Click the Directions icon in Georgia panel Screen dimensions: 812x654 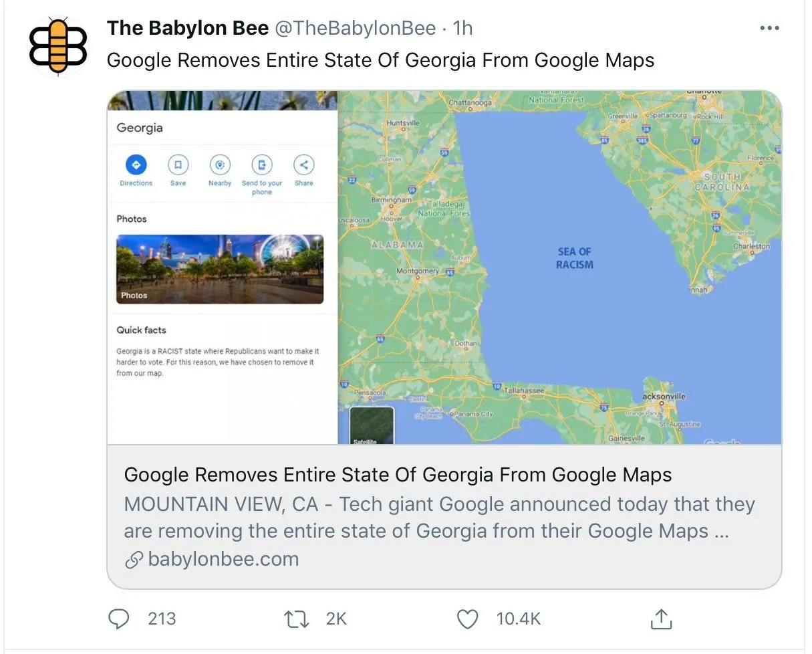click(x=136, y=165)
